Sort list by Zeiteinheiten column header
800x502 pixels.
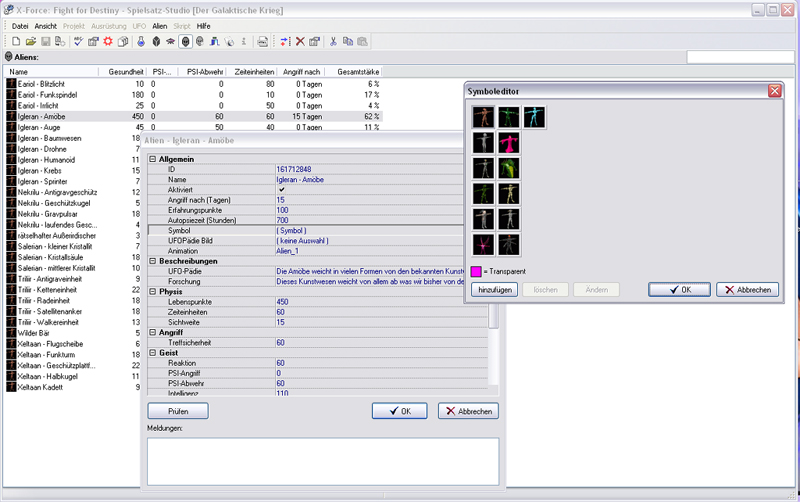pos(252,72)
